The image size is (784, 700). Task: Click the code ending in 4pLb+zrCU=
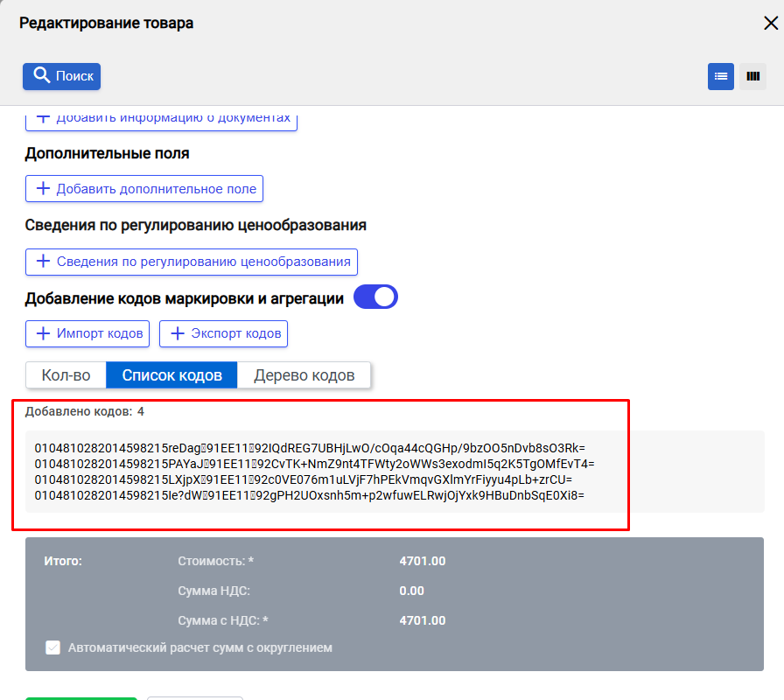tap(303, 480)
